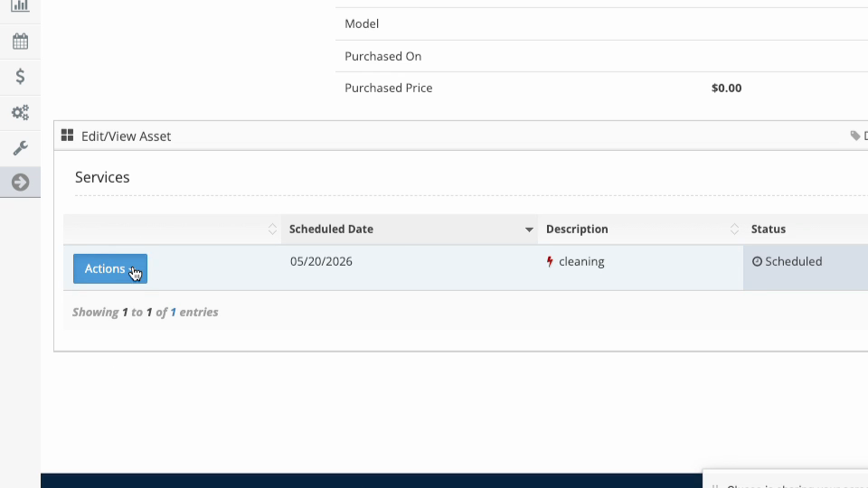The height and width of the screenshot is (488, 868).
Task: Open the bar chart reports sidebar icon
Action: [x=20, y=6]
